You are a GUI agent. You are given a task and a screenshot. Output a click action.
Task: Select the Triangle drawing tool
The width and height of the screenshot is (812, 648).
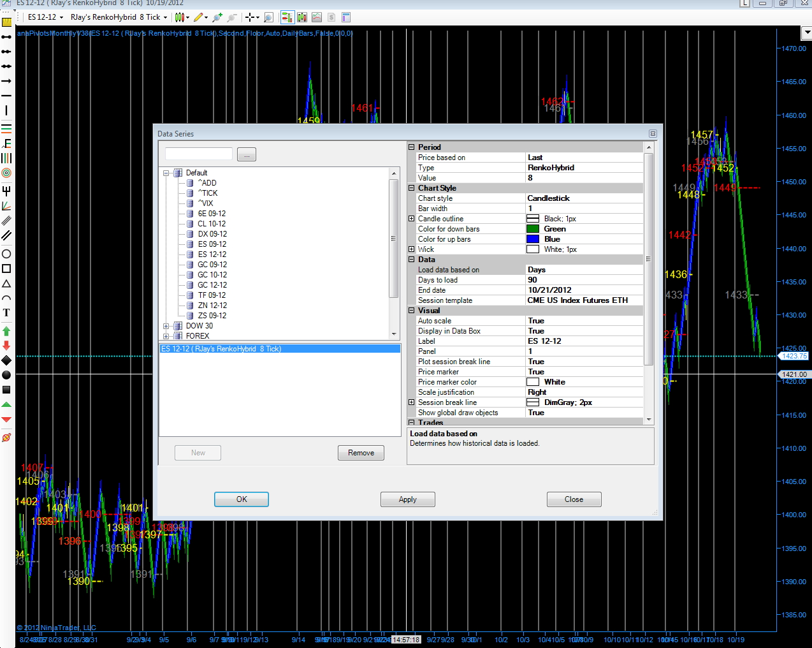(x=6, y=283)
